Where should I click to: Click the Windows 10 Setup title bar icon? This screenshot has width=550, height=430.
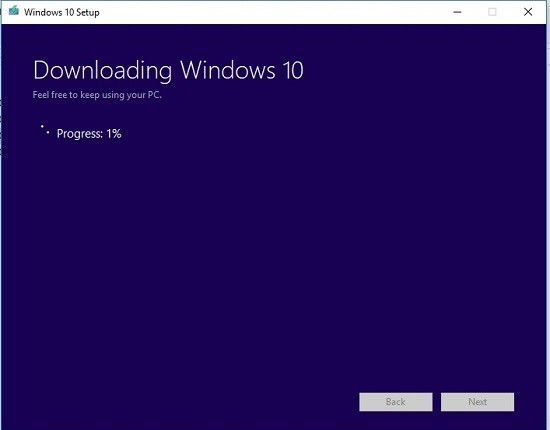(x=14, y=11)
